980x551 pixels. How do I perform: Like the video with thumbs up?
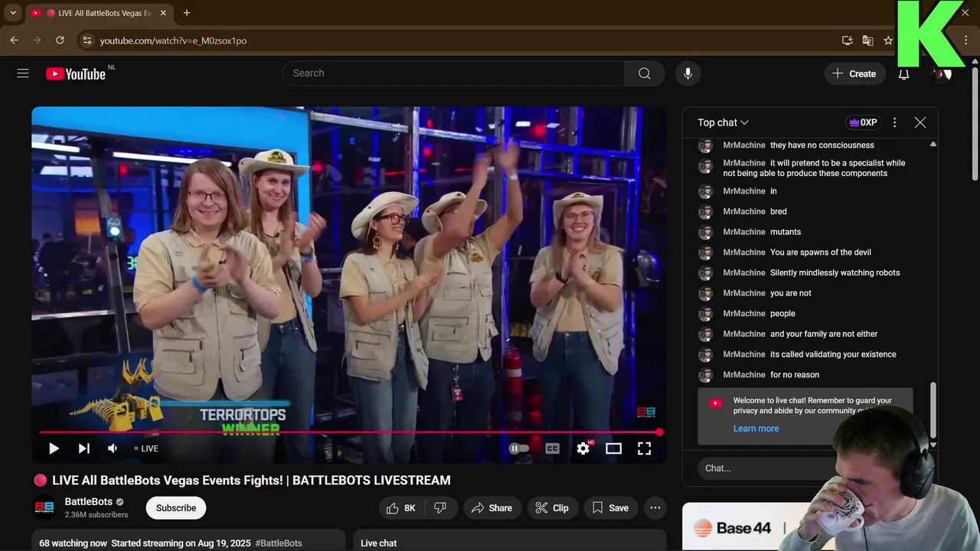coord(401,508)
